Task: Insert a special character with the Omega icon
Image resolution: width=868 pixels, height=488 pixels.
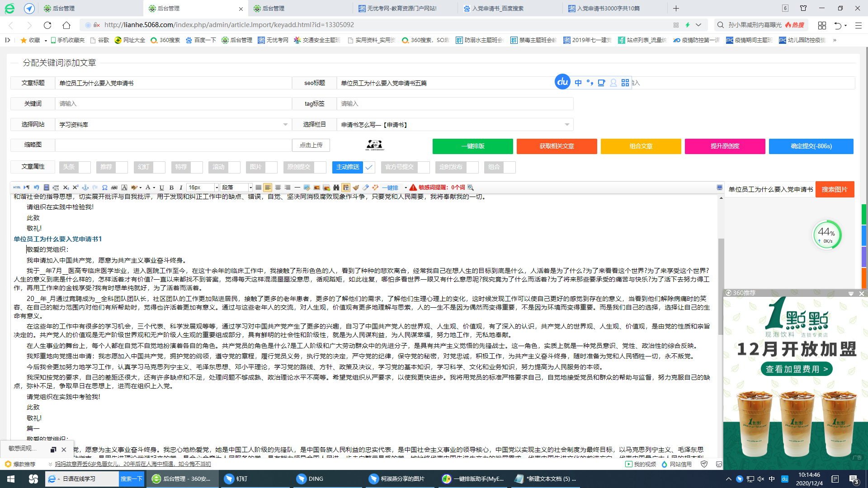Action: coord(105,187)
